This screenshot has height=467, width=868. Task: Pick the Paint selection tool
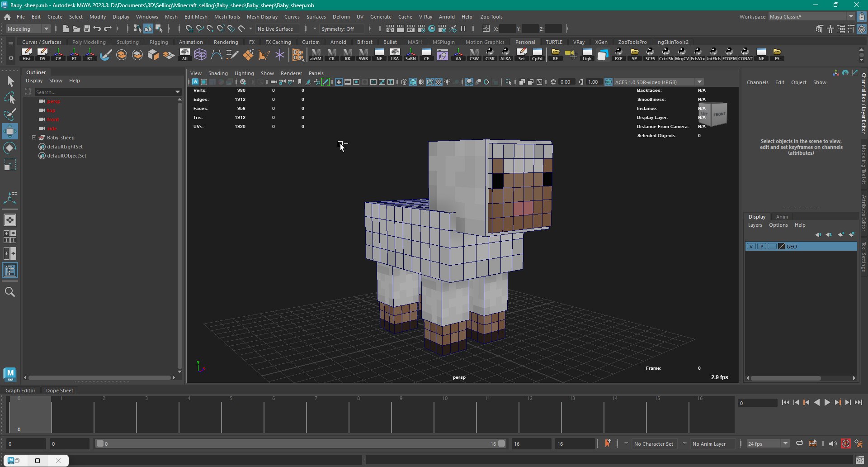pos(10,114)
